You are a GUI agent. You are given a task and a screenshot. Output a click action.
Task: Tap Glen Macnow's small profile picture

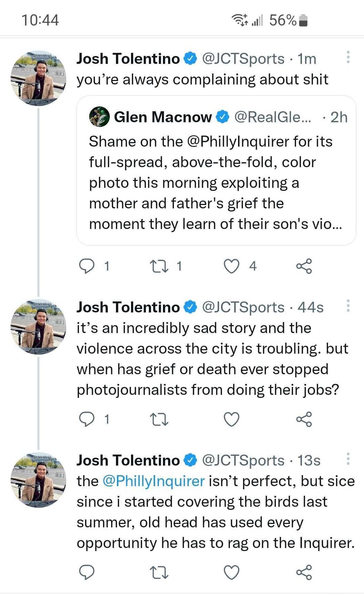tap(99, 117)
